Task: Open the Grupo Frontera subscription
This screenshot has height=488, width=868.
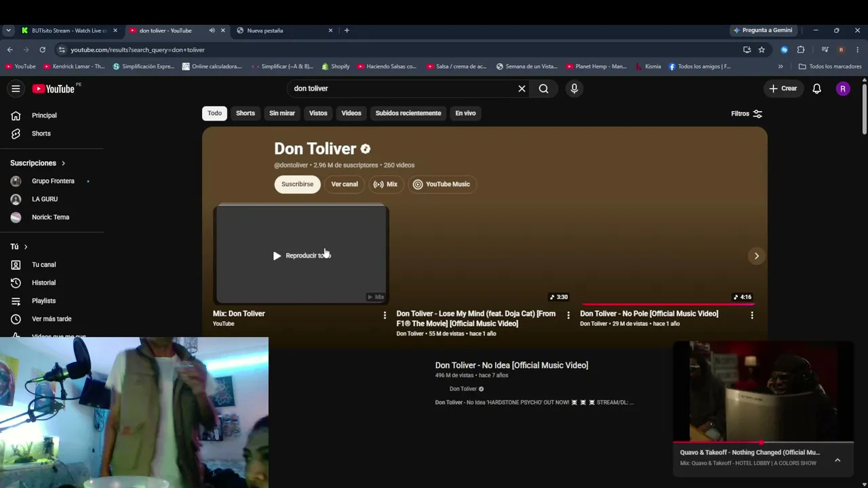Action: 52,181
